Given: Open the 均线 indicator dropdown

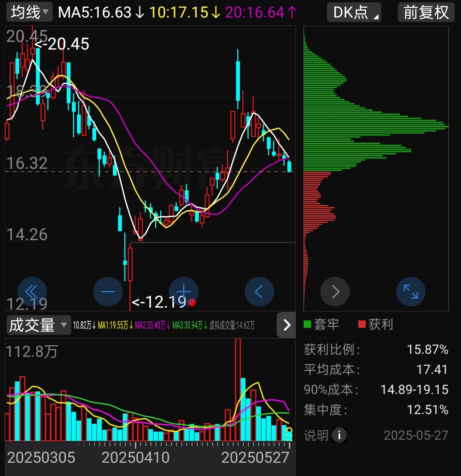Looking at the screenshot, I should pyautogui.click(x=29, y=12).
